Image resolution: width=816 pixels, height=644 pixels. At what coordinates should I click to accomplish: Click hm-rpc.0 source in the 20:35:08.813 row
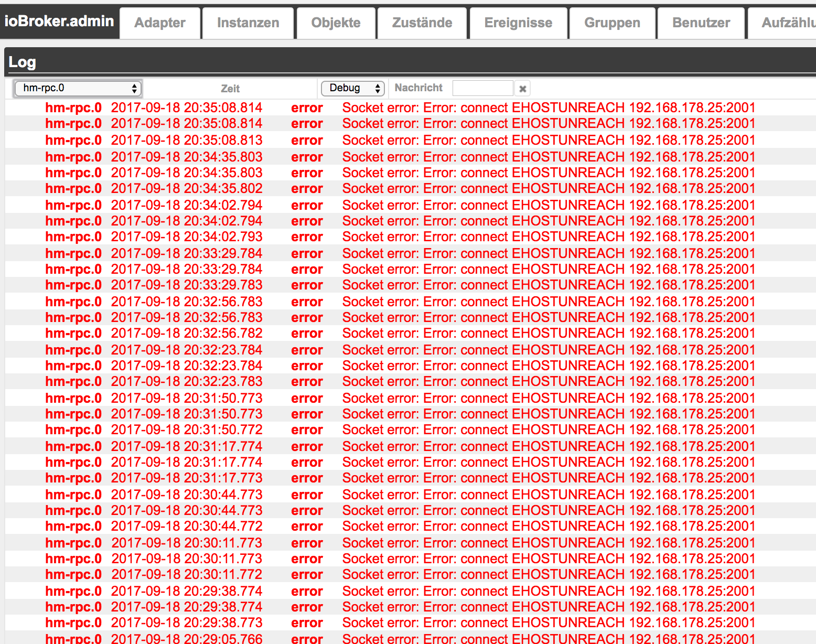click(73, 141)
